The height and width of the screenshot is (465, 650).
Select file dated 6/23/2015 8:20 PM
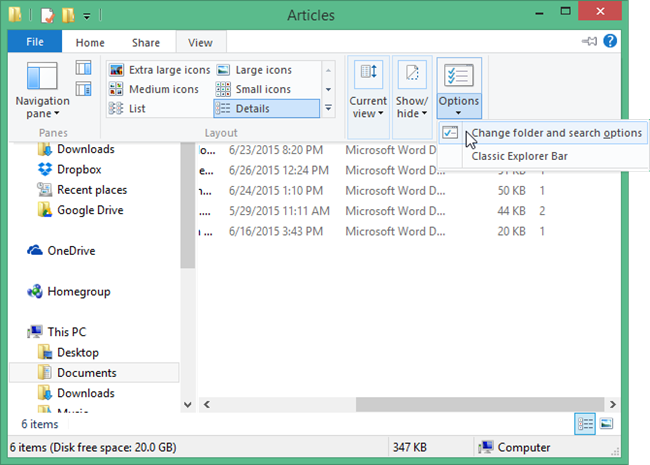[276, 150]
